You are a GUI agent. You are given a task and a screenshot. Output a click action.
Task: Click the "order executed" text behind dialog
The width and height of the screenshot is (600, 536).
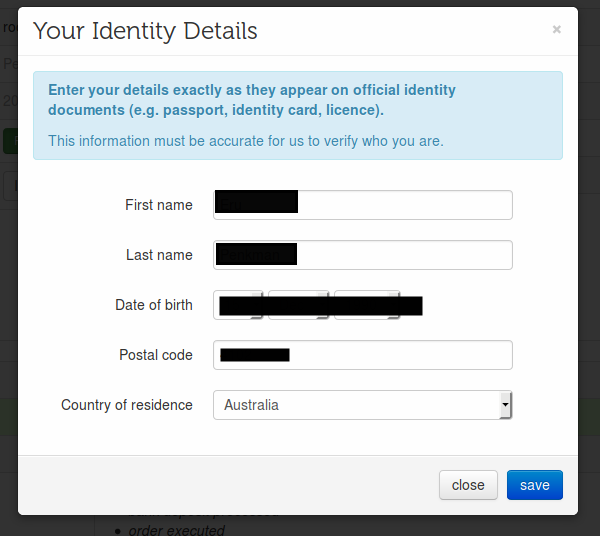pyautogui.click(x=176, y=530)
